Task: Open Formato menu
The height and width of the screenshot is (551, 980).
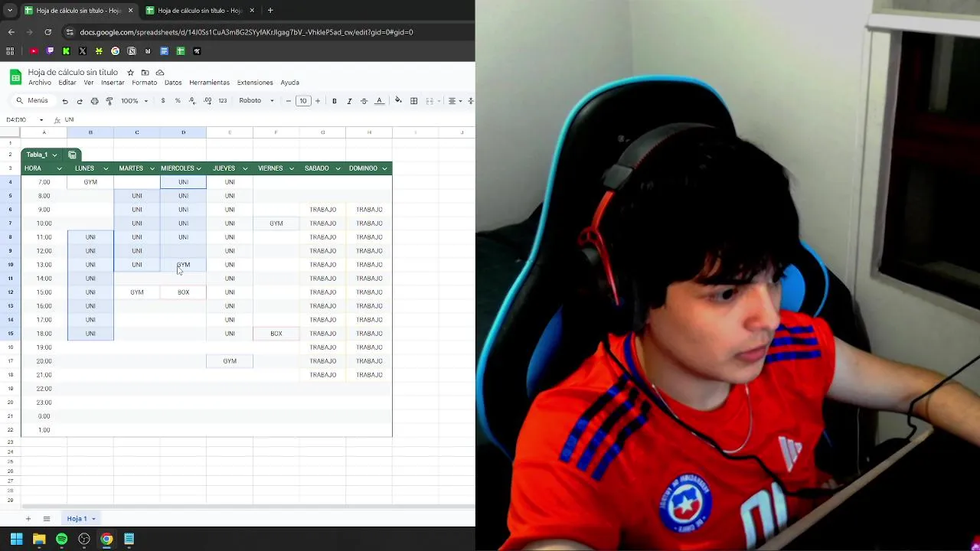Action: [144, 83]
